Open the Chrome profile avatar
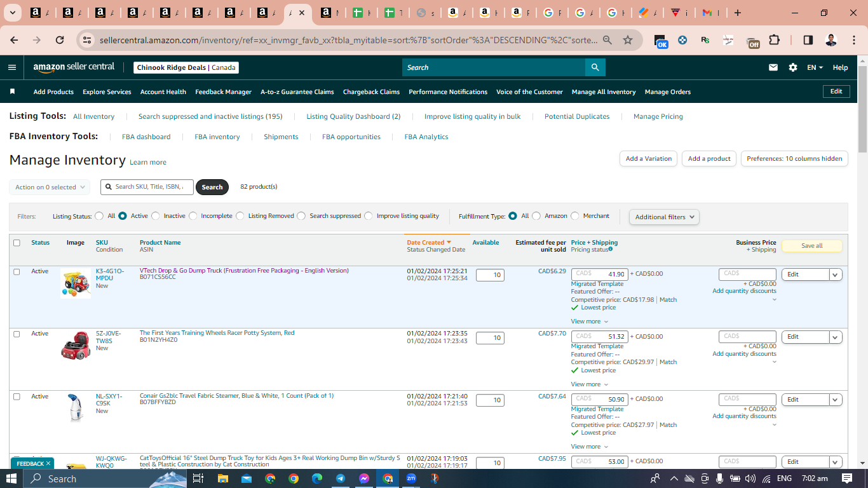This screenshot has height=488, width=868. pos(831,40)
